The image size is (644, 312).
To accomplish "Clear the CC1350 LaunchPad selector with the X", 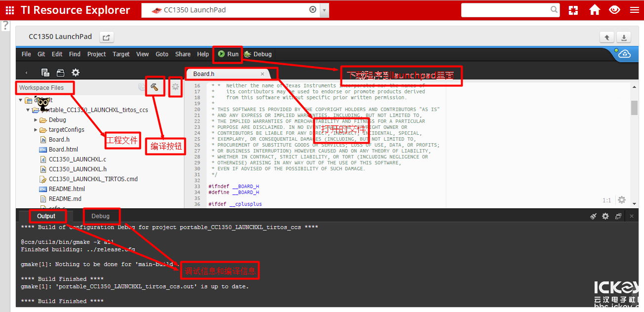I will coord(313,10).
